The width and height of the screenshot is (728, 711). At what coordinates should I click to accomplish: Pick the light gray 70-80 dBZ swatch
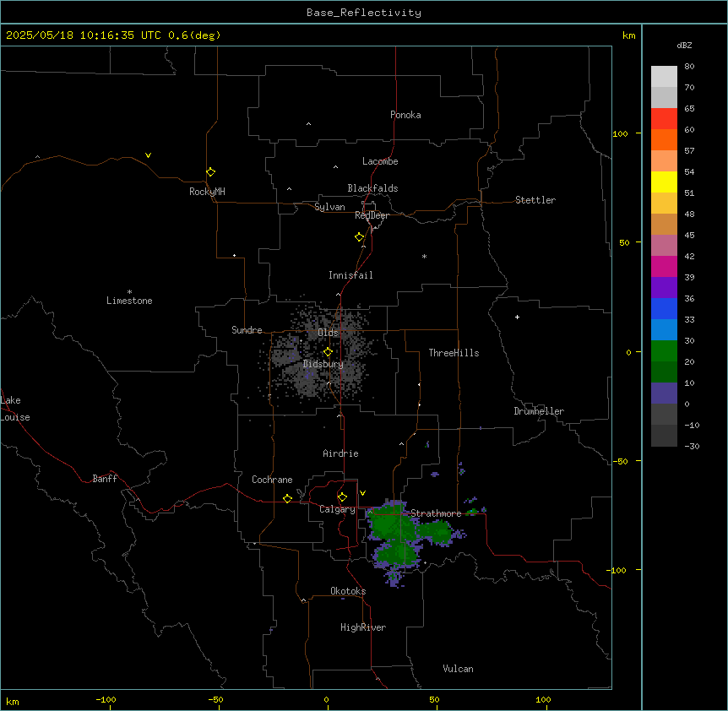click(x=664, y=76)
